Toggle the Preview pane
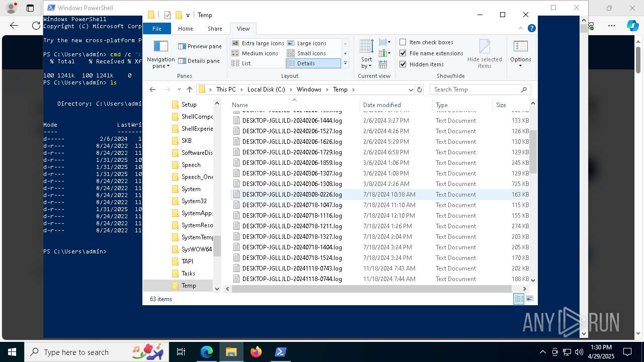The image size is (644, 362). (200, 46)
